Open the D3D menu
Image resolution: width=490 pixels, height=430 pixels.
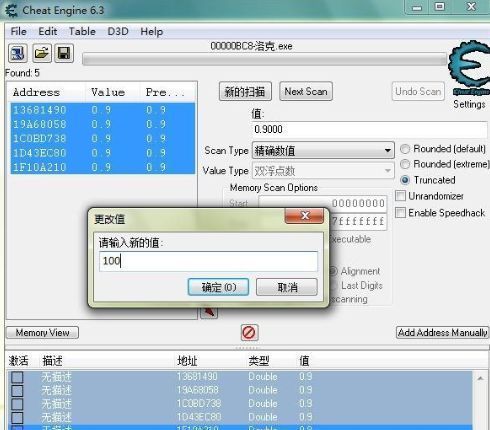(118, 32)
